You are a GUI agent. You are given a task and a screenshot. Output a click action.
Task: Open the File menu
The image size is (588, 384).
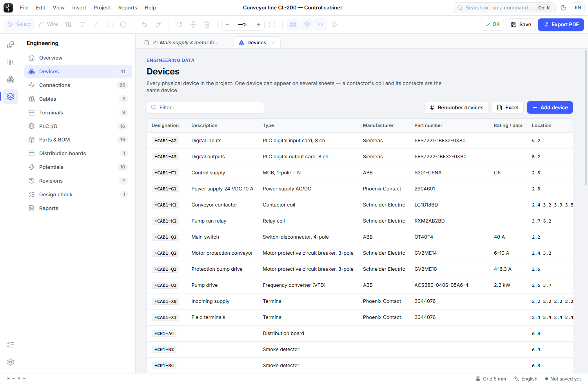[24, 7]
